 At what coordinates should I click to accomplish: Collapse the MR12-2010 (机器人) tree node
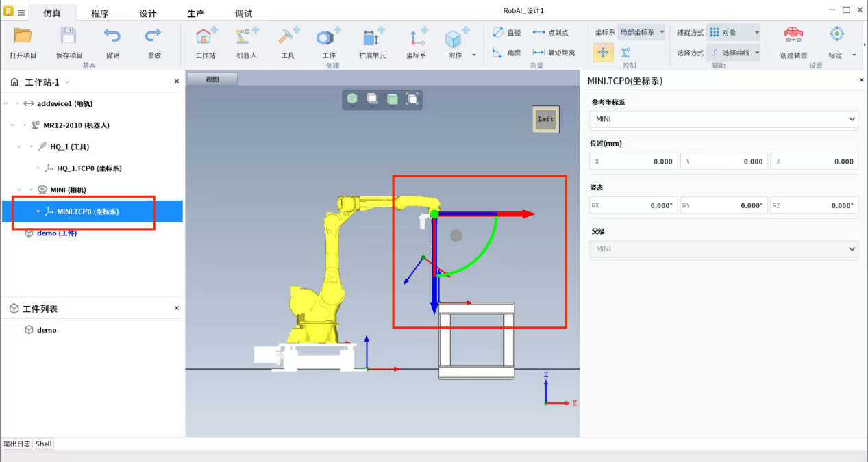12,125
